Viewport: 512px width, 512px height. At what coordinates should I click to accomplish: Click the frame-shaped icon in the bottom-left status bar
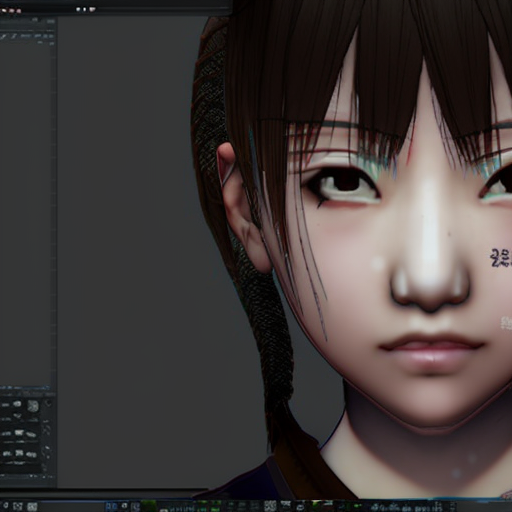18,506
